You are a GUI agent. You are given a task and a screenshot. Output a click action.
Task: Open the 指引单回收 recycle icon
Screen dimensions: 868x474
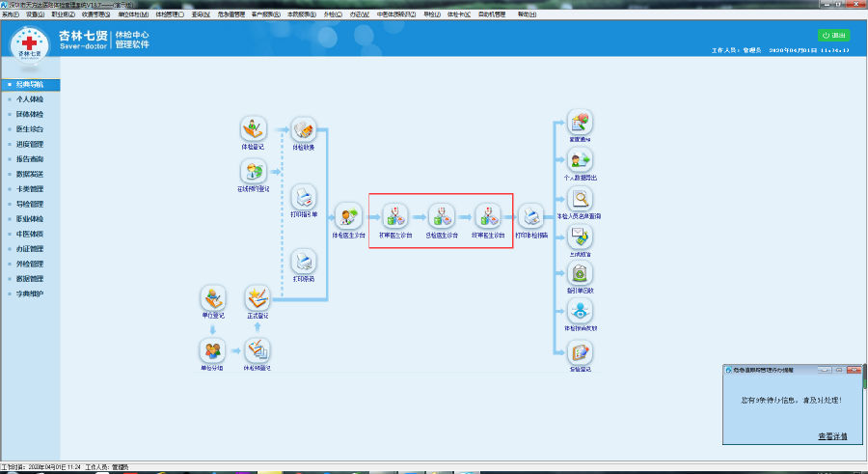click(580, 274)
